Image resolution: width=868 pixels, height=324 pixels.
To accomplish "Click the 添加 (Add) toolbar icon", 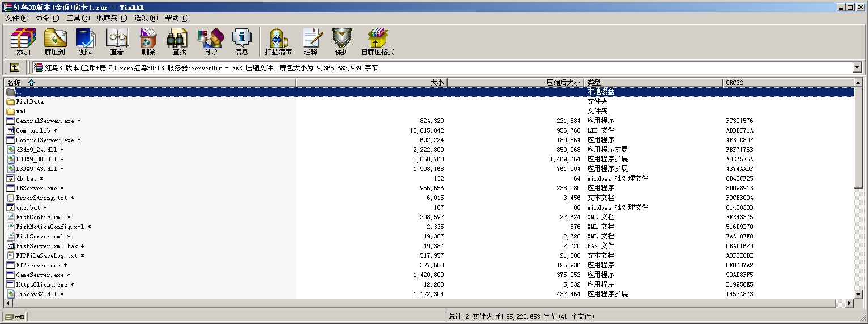I will (x=23, y=41).
